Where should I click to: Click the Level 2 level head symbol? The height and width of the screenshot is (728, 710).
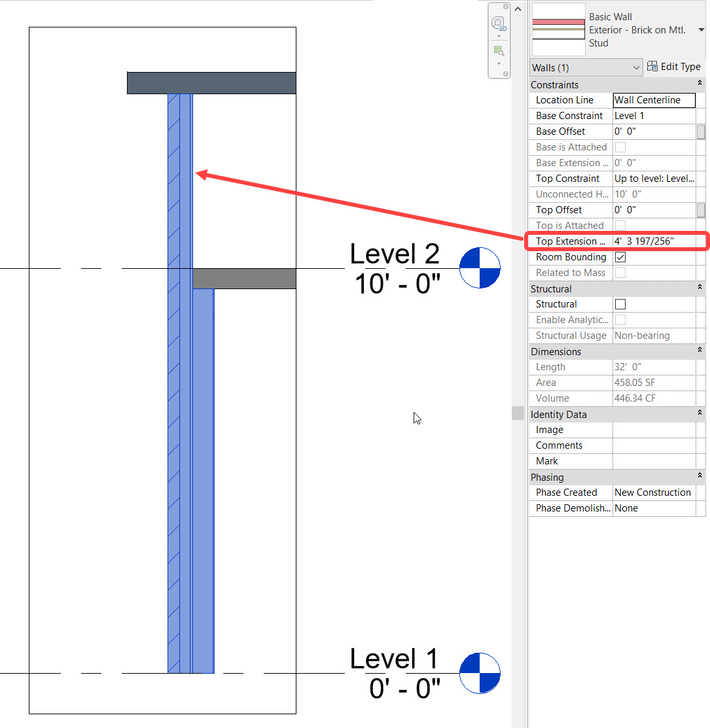tap(480, 268)
